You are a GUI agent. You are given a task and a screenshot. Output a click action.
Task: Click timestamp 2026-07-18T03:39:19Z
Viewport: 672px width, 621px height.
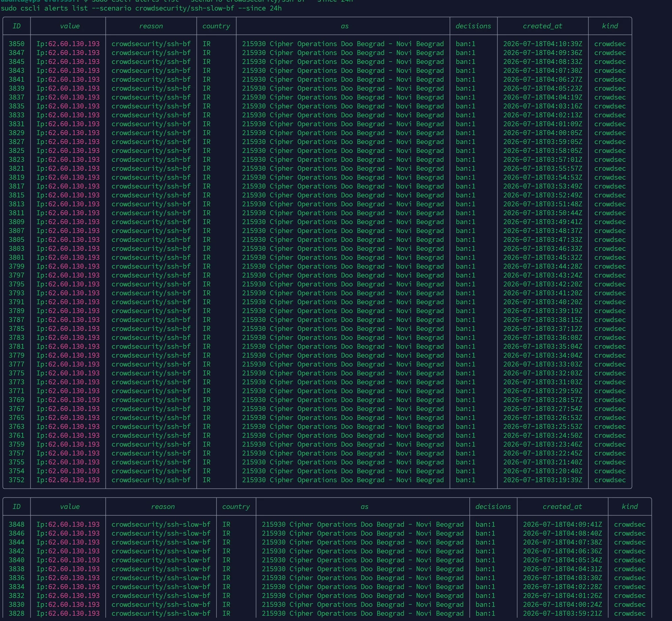542,311
